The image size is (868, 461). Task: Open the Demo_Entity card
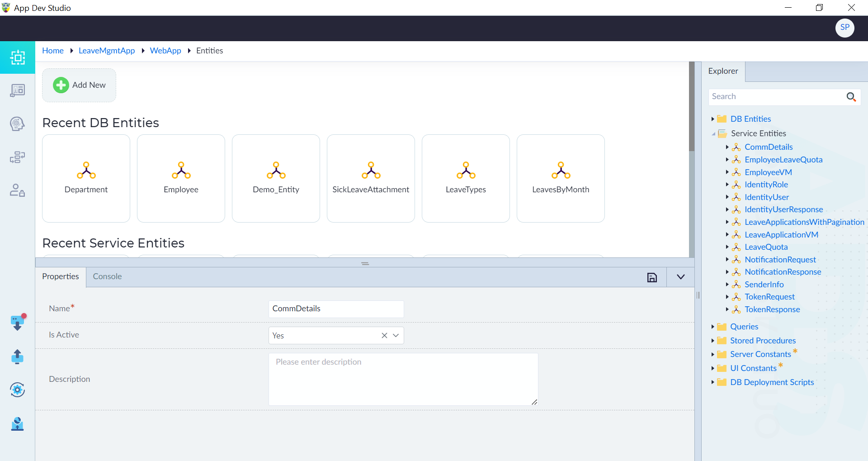click(276, 178)
